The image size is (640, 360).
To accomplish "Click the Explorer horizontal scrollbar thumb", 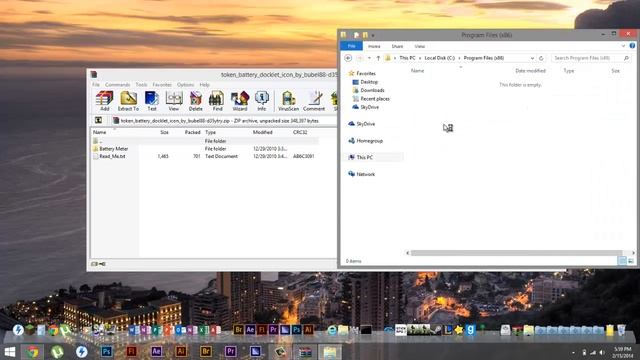I will 516,253.
